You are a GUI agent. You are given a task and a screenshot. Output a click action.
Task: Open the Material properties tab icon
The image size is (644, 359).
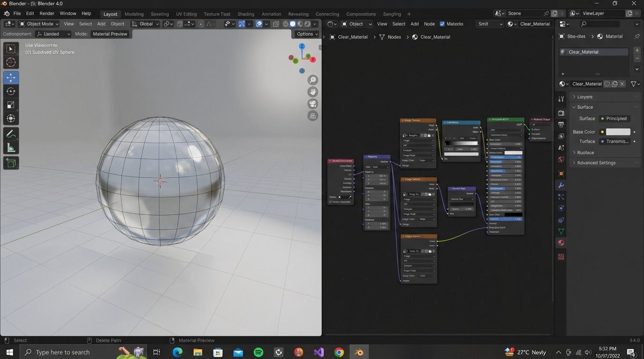[x=561, y=243]
